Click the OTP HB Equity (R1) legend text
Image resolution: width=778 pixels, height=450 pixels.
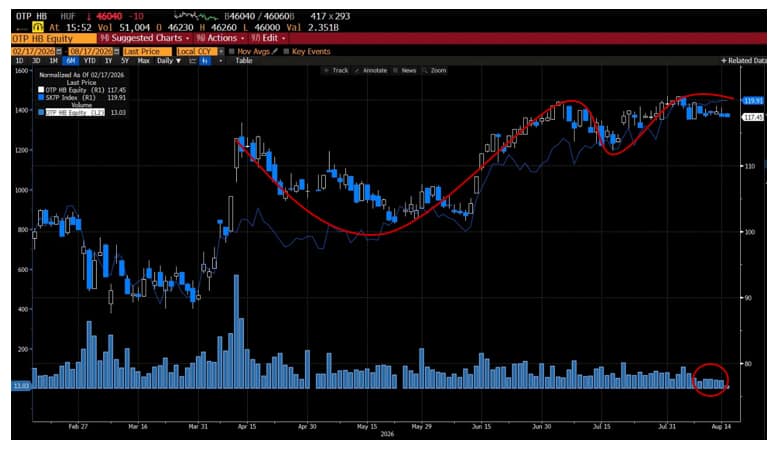point(74,90)
